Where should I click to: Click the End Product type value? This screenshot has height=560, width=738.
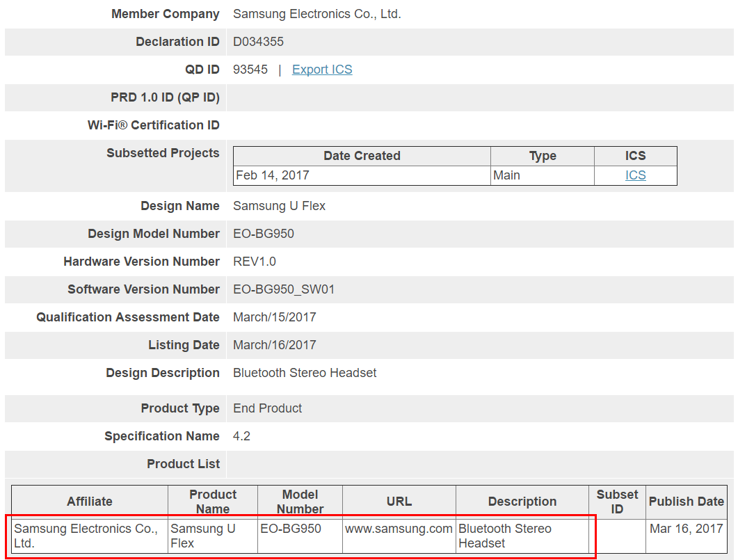point(267,408)
